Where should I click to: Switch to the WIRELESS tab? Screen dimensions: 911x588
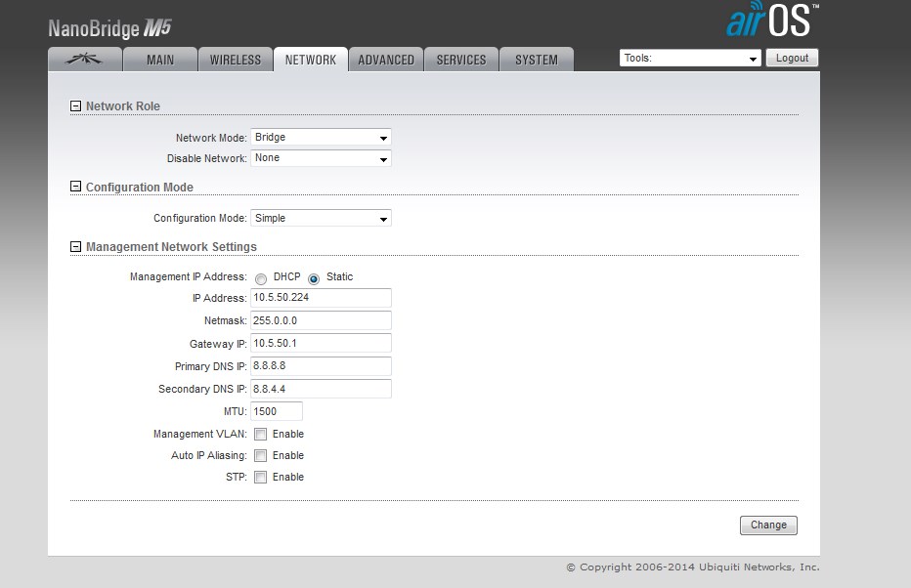pos(236,60)
